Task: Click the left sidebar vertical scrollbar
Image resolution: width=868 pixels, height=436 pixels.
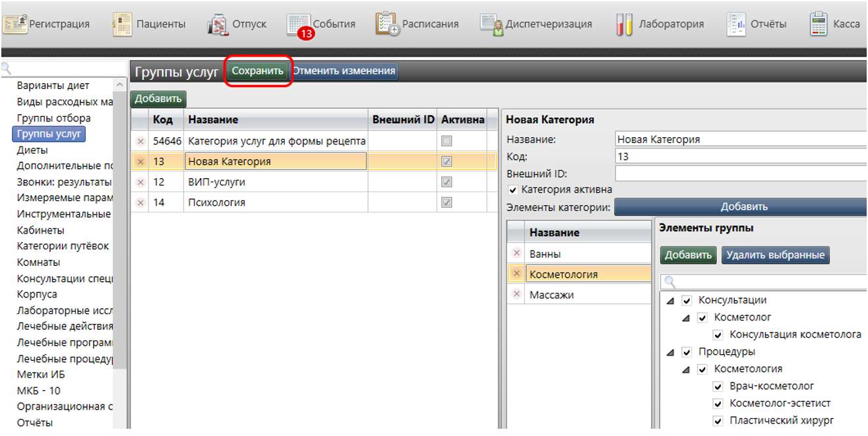Action: [x=119, y=264]
